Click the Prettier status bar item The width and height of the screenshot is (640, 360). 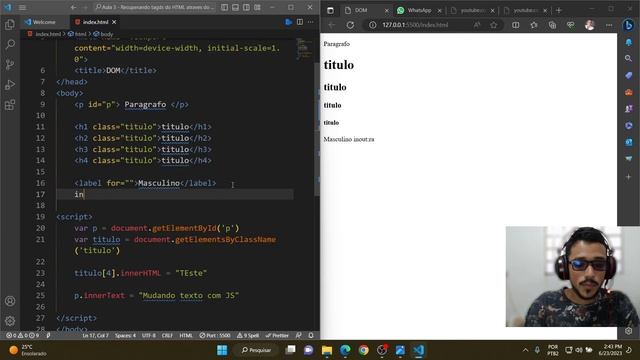277,336
